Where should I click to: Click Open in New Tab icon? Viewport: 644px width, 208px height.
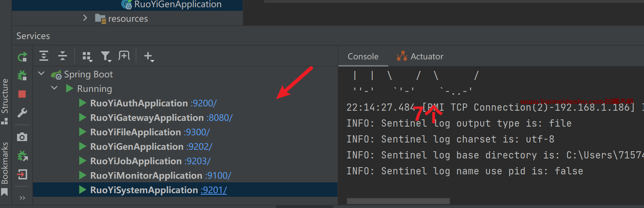click(x=124, y=56)
